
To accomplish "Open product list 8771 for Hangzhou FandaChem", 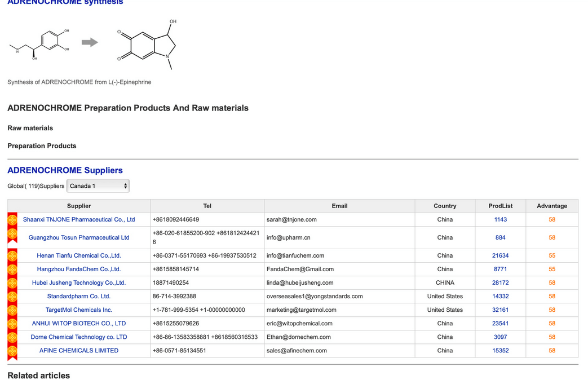I will pyautogui.click(x=500, y=269).
